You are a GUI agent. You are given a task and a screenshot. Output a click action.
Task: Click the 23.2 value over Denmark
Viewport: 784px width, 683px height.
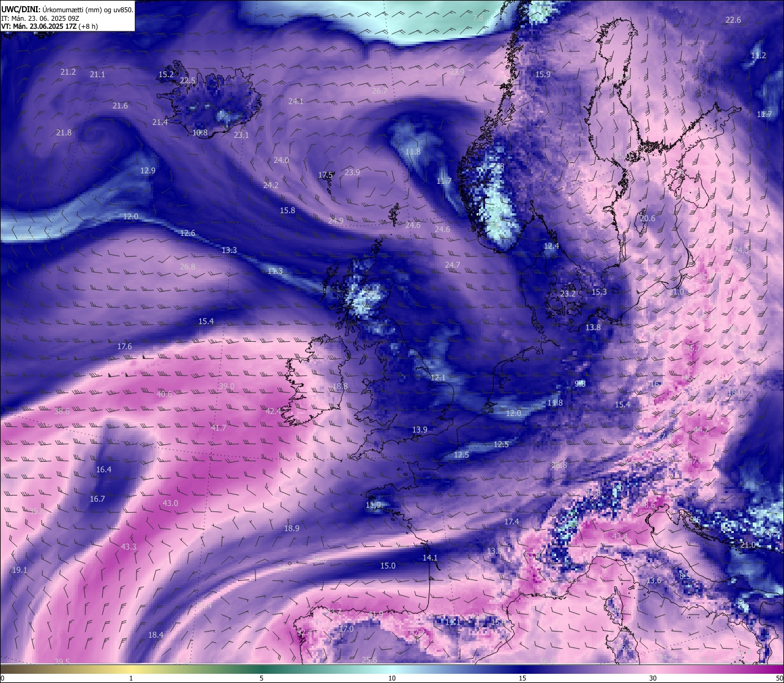(x=568, y=294)
